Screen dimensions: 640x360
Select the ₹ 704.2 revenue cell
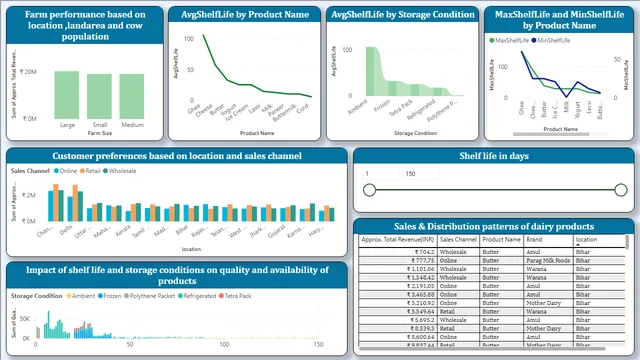click(x=398, y=252)
